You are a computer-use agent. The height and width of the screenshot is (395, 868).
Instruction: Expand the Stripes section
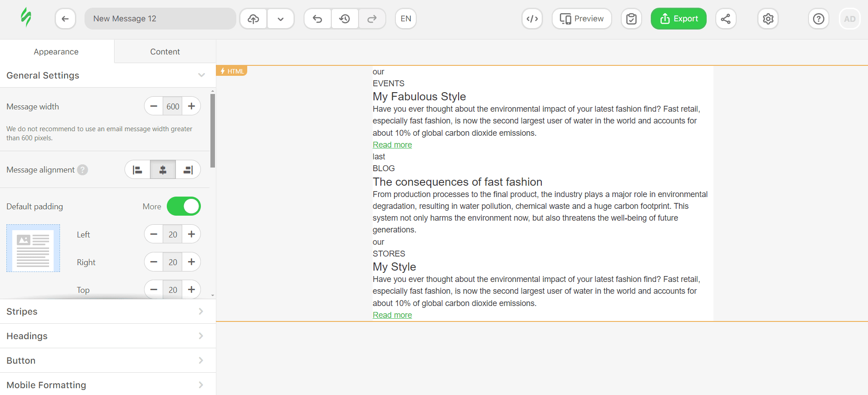tap(108, 311)
